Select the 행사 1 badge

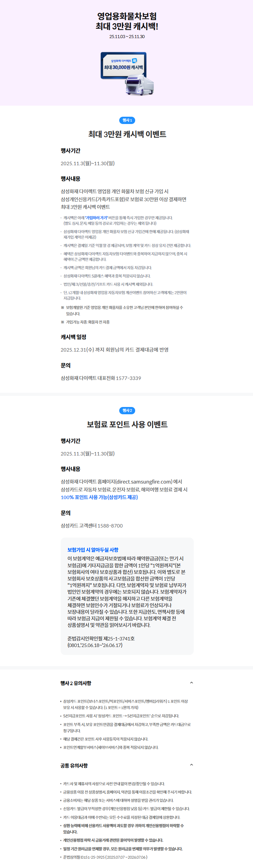click(127, 120)
